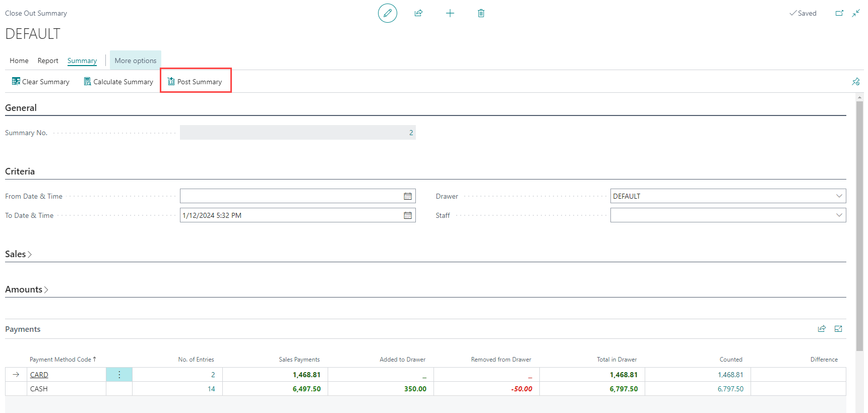Screen dimensions: 868x413
Task: Click the pin action bar icon
Action: 855,82
